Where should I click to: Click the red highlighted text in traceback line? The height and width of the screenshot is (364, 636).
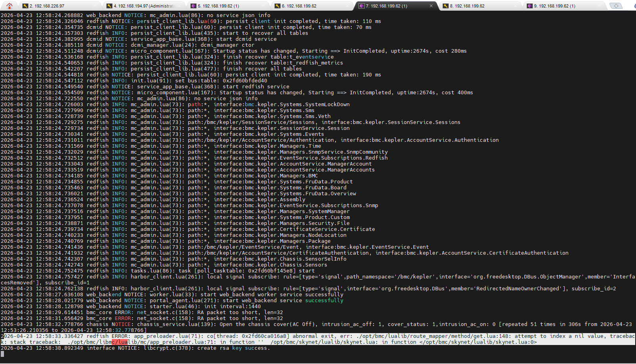click(x=120, y=342)
